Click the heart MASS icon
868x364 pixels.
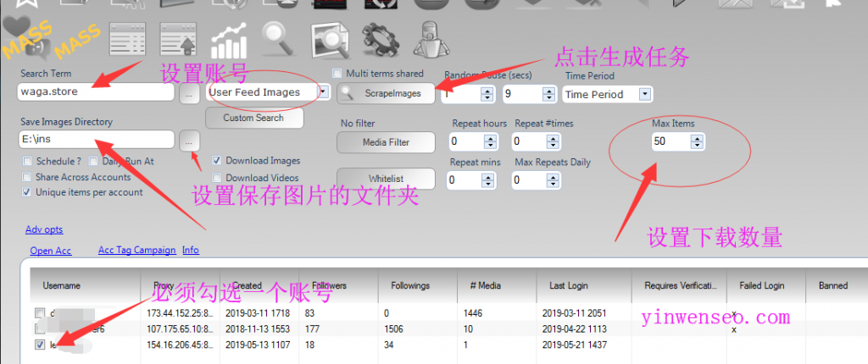tap(25, 38)
